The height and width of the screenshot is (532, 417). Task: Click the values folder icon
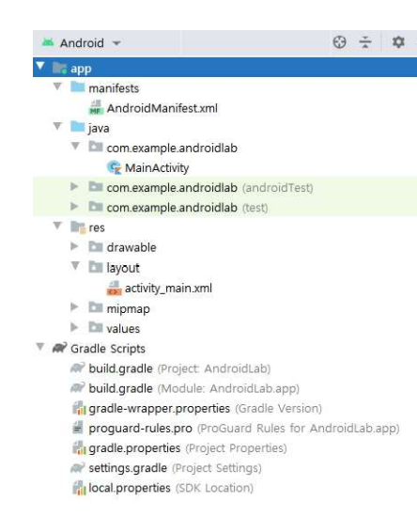coord(95,327)
